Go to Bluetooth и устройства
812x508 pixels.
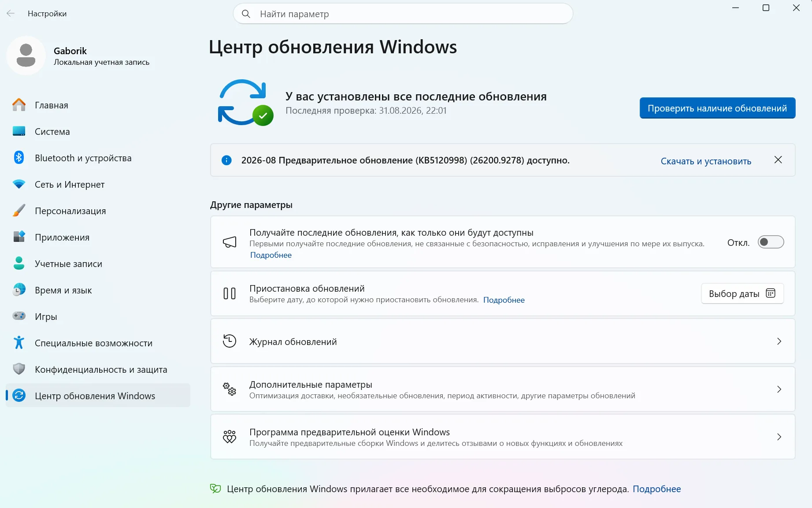coord(98,158)
